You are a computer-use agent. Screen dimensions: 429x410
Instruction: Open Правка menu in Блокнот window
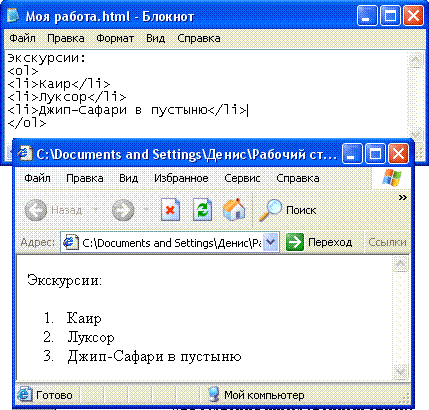(66, 38)
